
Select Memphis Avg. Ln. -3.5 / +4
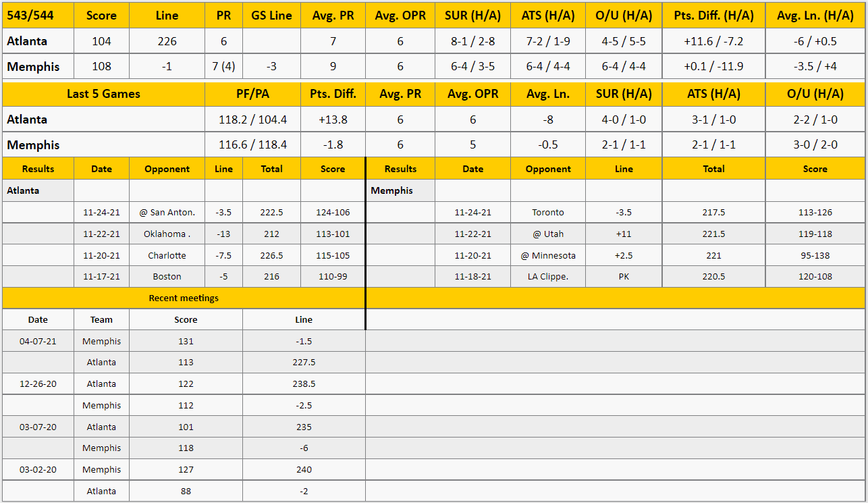click(x=815, y=67)
